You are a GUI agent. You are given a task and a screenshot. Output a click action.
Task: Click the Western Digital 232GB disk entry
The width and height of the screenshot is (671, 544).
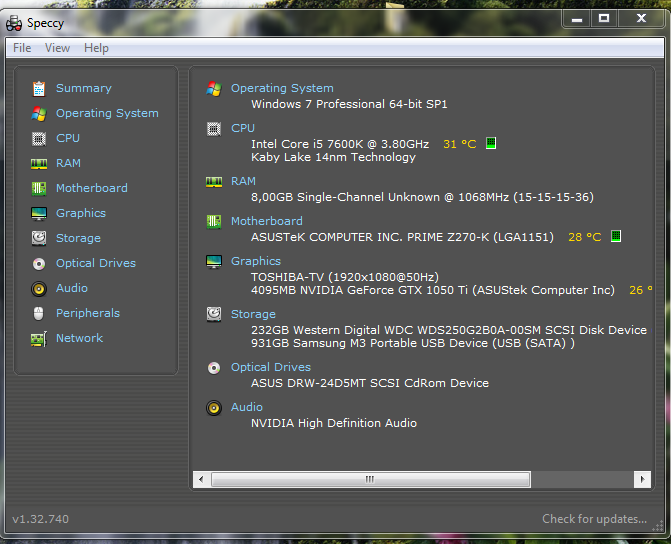(x=449, y=330)
